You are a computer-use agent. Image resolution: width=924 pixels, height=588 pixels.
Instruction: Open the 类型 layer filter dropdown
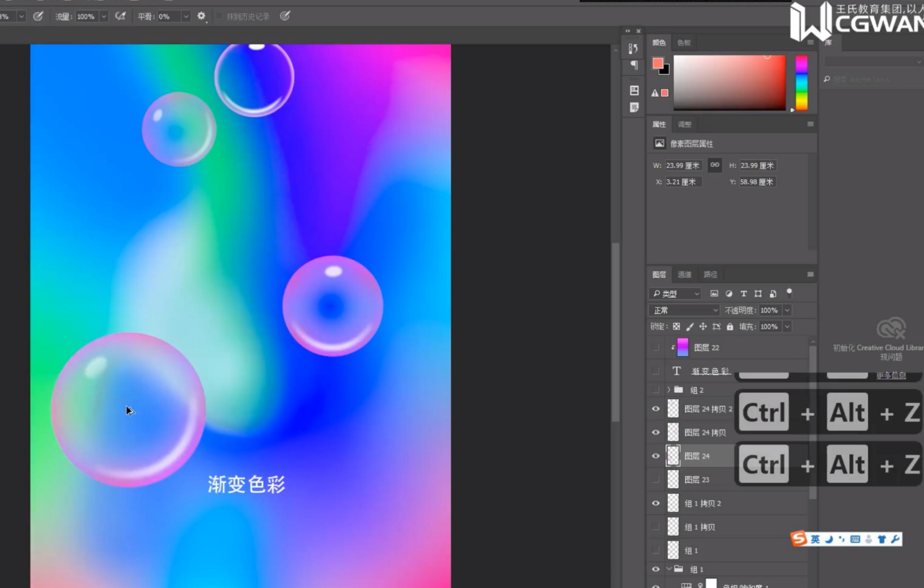coord(675,294)
